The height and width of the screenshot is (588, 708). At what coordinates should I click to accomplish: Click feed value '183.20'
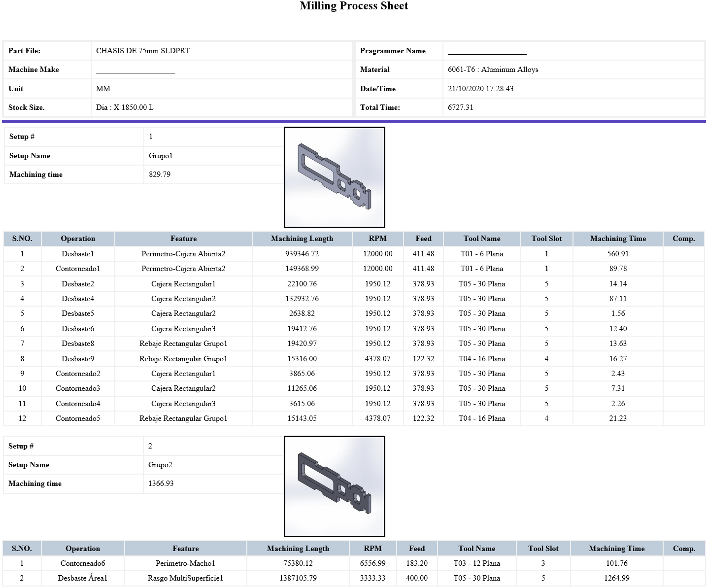417,563
